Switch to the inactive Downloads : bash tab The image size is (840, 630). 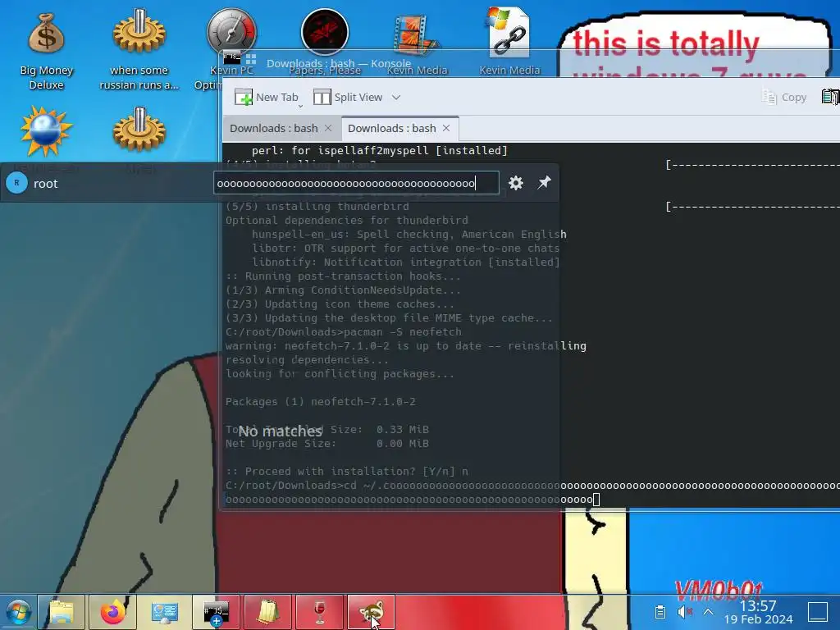click(x=274, y=128)
